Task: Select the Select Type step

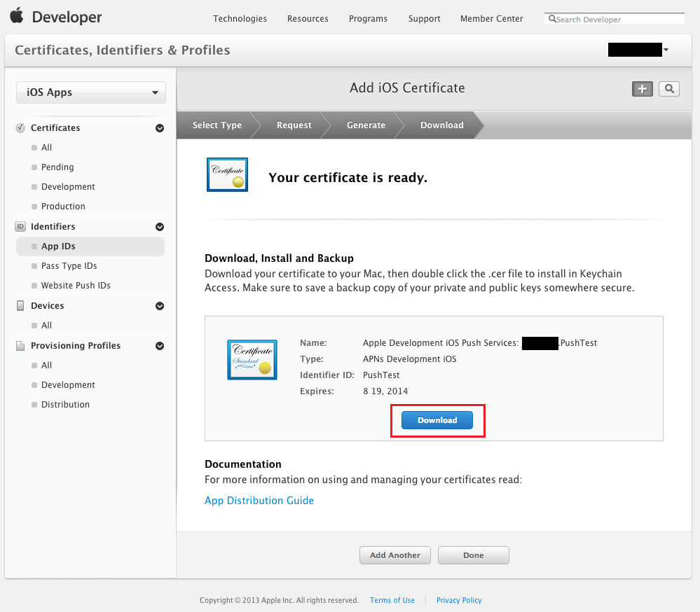Action: point(217,125)
